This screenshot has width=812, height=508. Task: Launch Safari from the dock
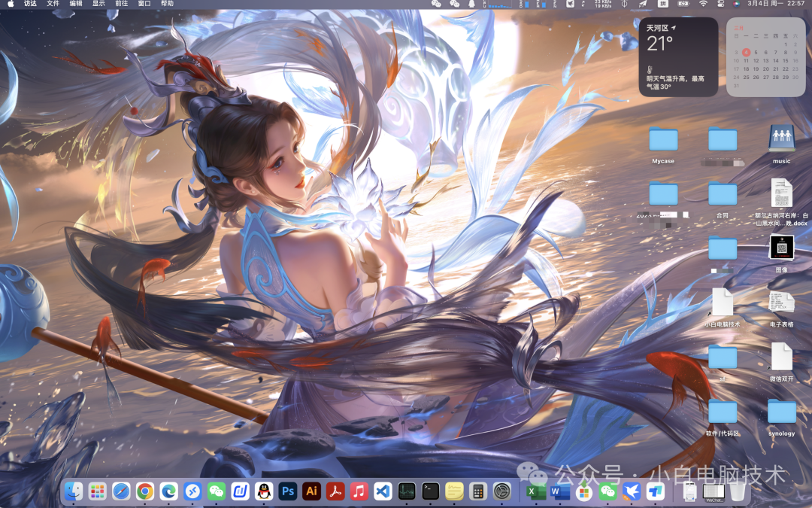pos(121,491)
